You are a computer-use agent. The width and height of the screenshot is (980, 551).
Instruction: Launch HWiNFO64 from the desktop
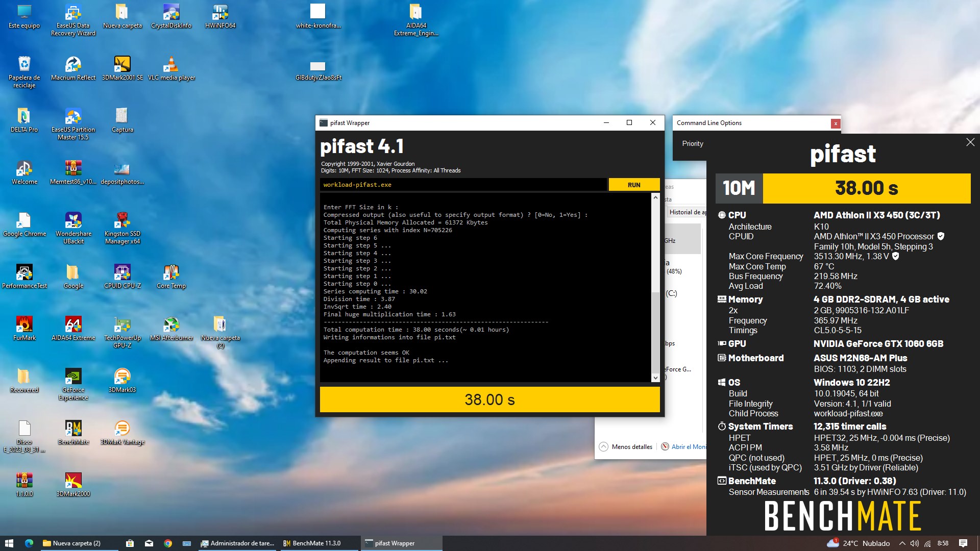(x=220, y=16)
